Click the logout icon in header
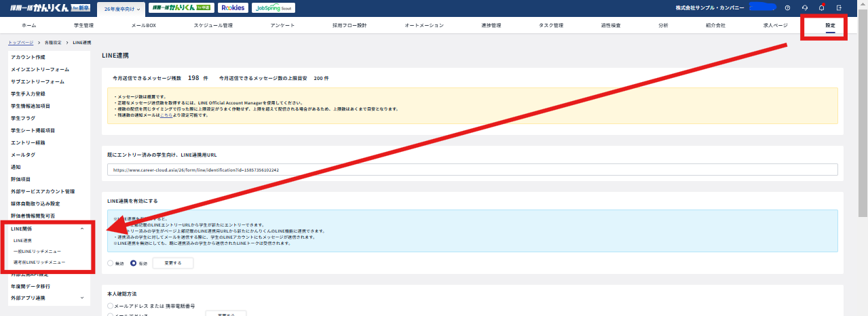 coord(839,7)
